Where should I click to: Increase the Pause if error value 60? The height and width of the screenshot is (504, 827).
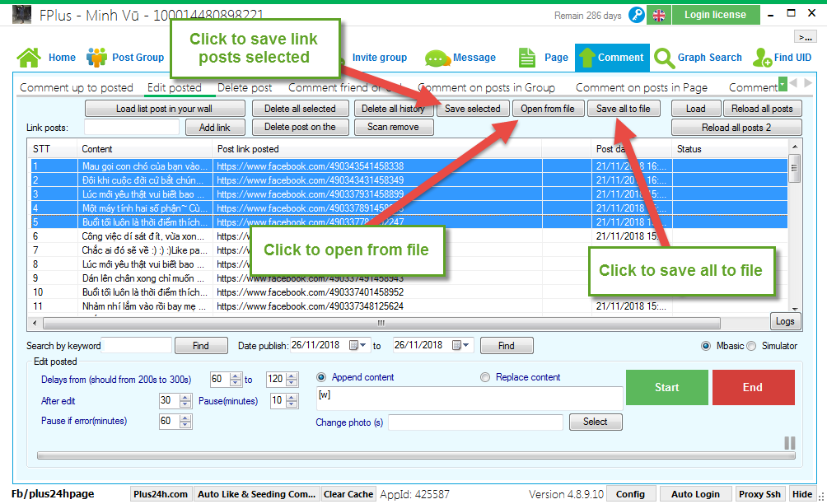[x=185, y=418]
